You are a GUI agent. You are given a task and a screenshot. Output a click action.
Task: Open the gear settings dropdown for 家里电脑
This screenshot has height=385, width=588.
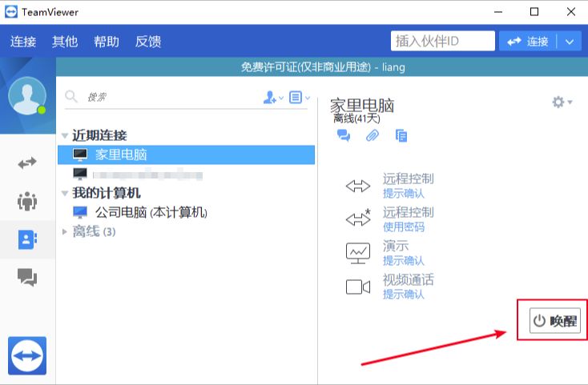pos(562,102)
